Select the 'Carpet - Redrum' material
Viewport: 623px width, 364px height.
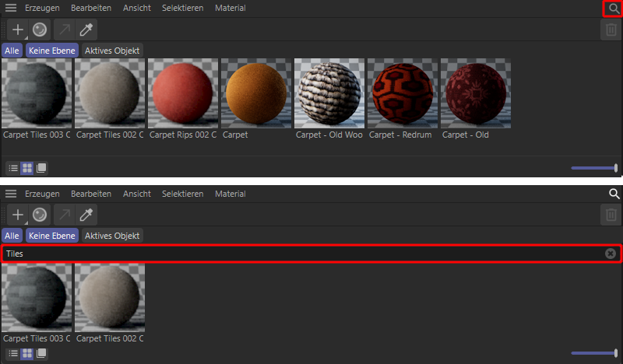click(x=402, y=94)
